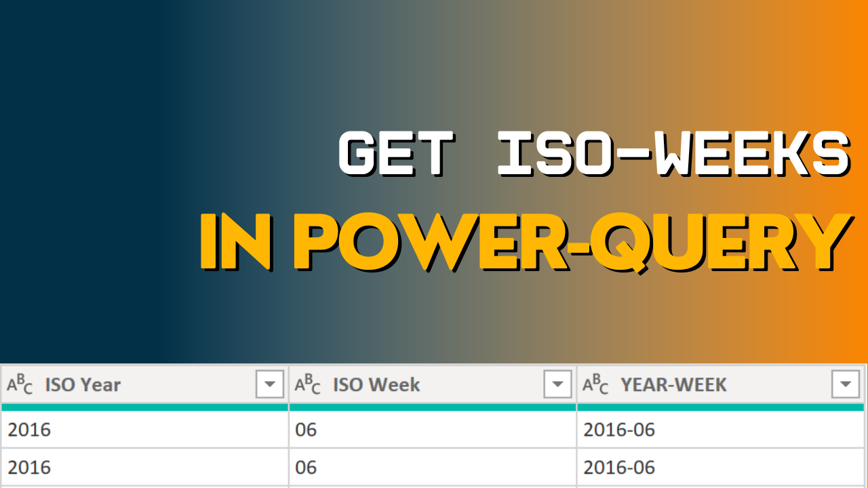Click the green quality bar under YEAR-WEEK header
868x488 pixels.
719,406
